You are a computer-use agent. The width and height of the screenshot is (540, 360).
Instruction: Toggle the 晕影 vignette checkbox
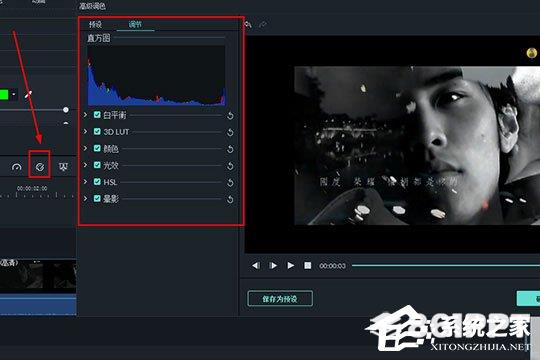coord(97,198)
